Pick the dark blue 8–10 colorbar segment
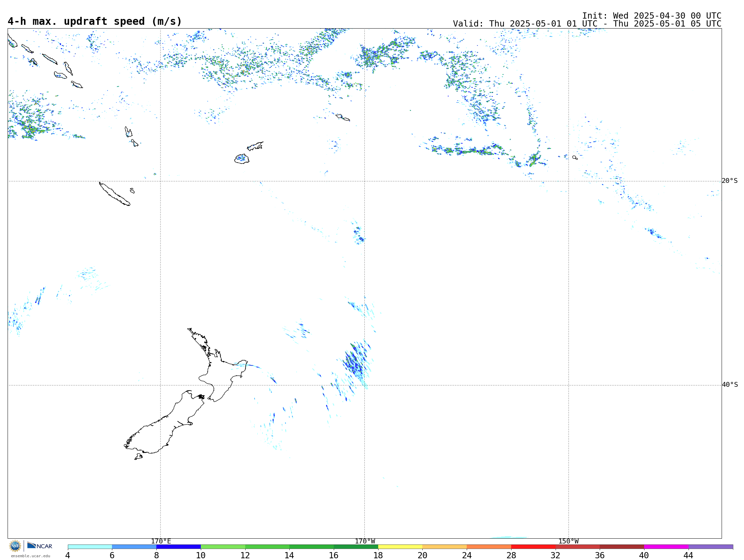Image resolution: width=744 pixels, height=560 pixels. (x=178, y=547)
